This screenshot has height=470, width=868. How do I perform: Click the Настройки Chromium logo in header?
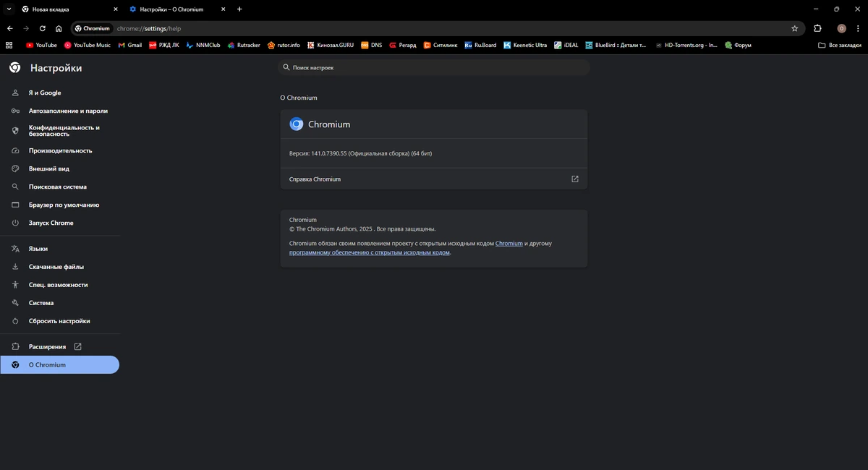click(x=15, y=67)
